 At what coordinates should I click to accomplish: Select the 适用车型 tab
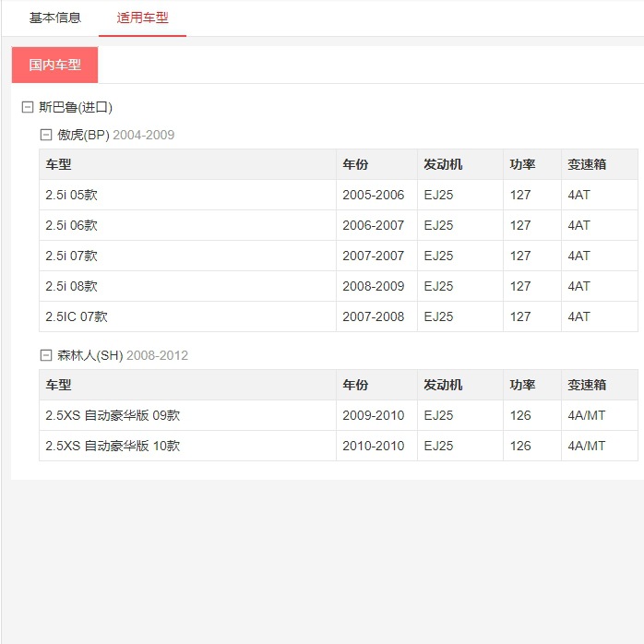[142, 18]
